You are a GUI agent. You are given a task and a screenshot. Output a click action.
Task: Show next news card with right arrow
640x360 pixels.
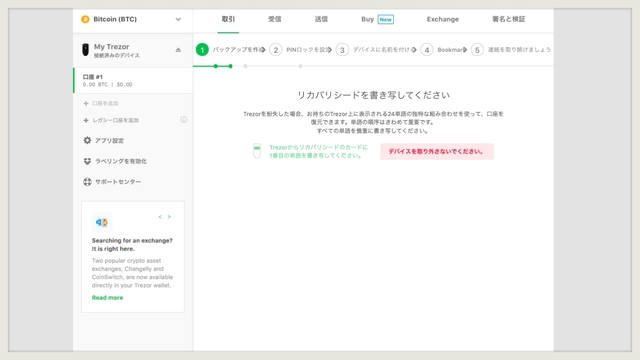[x=169, y=217]
